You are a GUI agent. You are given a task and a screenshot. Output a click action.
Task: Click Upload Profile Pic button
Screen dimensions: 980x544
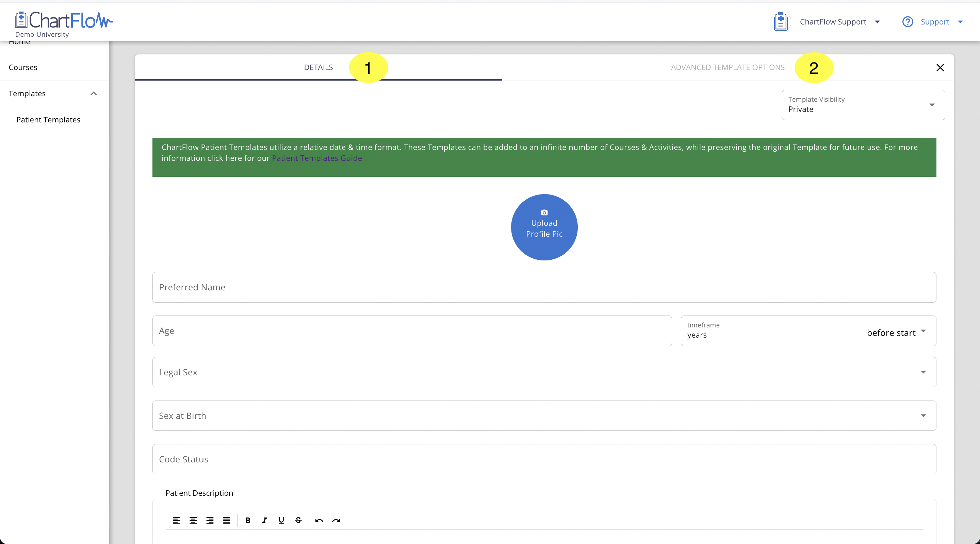544,227
